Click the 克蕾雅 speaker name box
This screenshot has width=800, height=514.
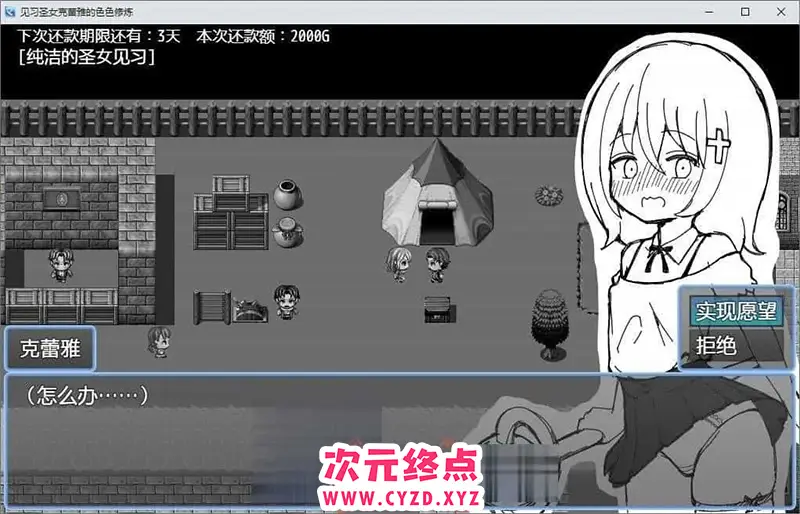pos(50,349)
